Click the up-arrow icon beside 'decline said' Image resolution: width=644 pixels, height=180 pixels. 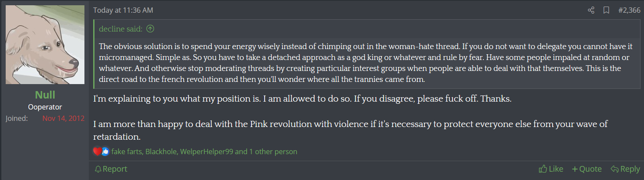(x=150, y=29)
